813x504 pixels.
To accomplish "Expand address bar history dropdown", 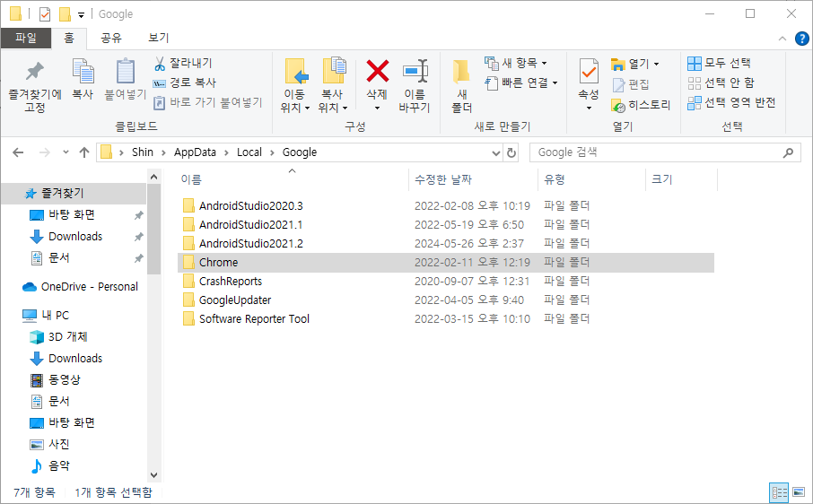I will tap(495, 152).
